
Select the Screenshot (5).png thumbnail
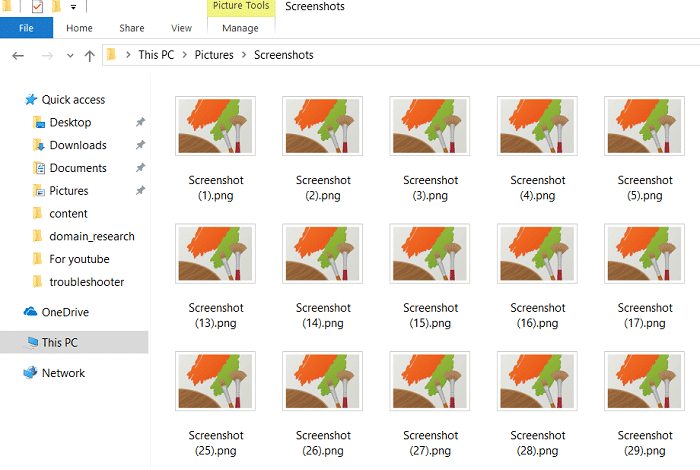(644, 126)
